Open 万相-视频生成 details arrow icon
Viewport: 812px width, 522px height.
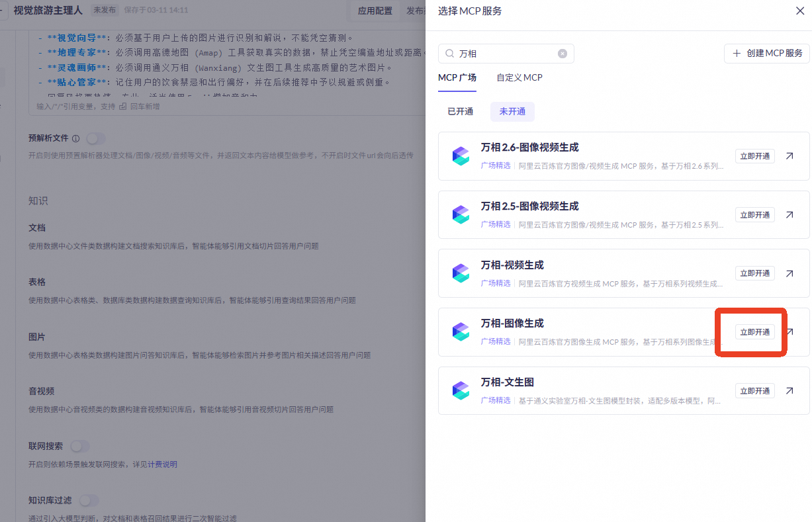pos(789,273)
